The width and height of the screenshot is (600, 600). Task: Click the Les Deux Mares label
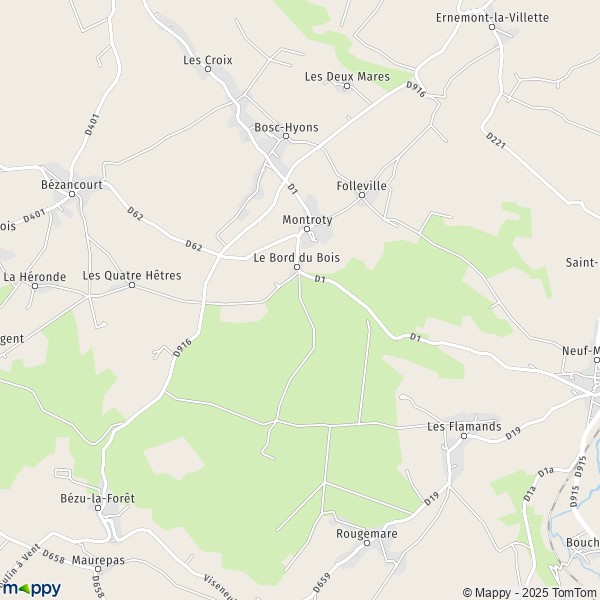347,77
